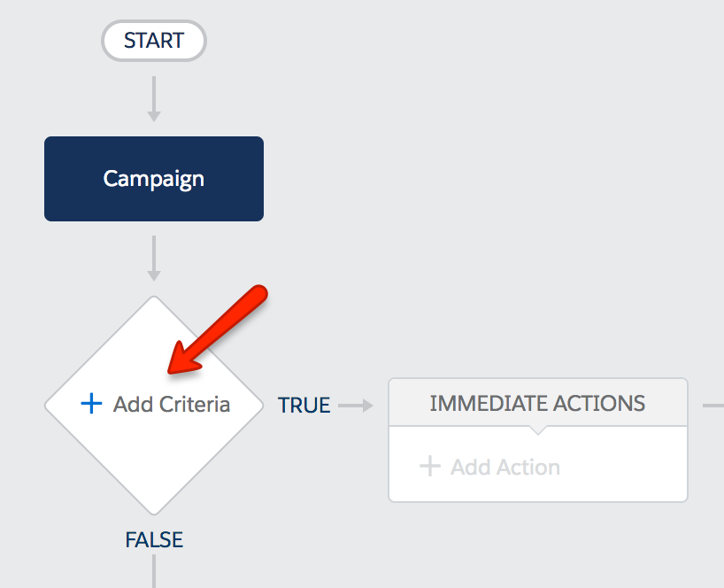Click the criteria diamond's bottom tip above FALSE
Screen dimensions: 724x588
pyautogui.click(x=154, y=509)
